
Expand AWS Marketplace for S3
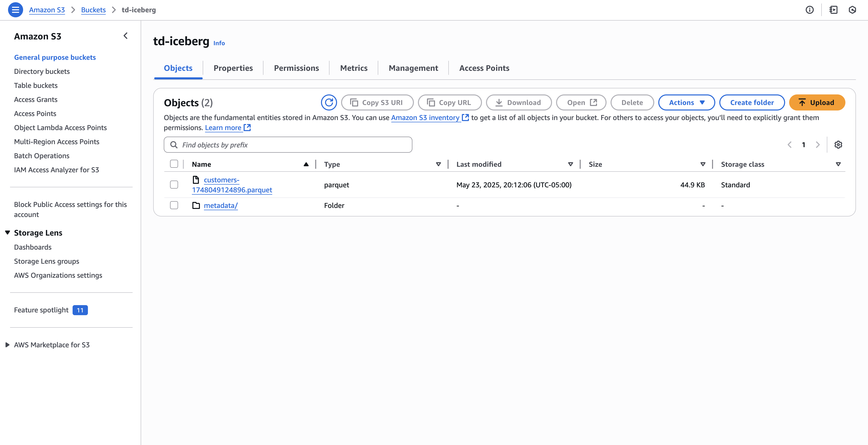tap(8, 345)
